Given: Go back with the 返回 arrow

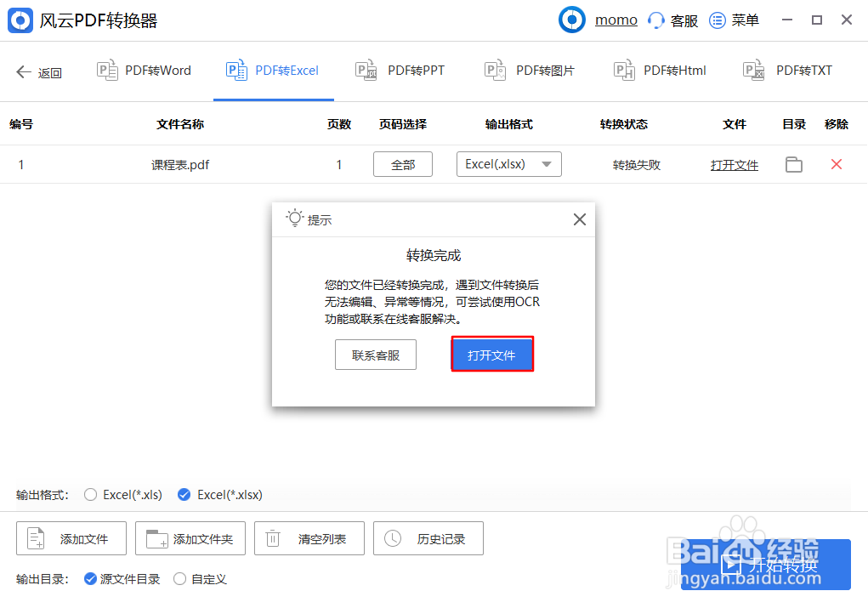Looking at the screenshot, I should pyautogui.click(x=39, y=72).
